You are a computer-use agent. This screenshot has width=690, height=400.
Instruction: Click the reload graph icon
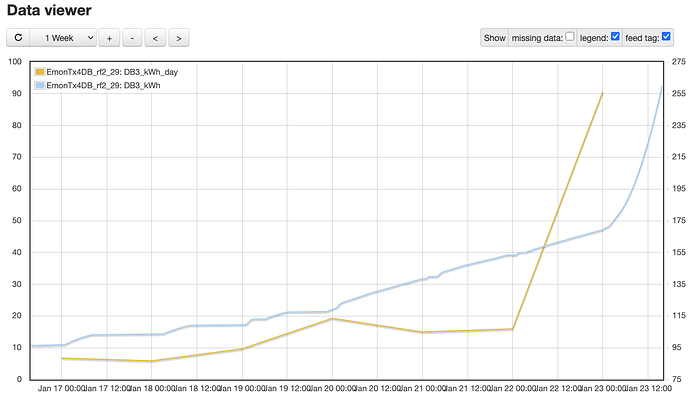pos(19,38)
